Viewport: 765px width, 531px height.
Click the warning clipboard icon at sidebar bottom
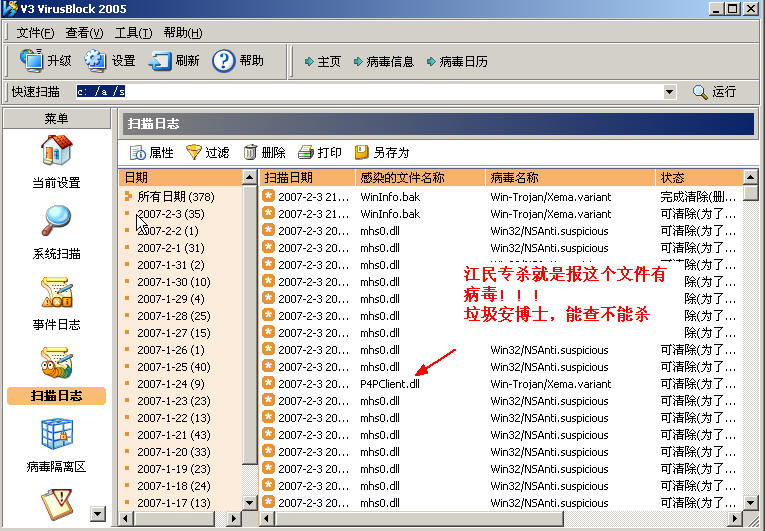(57, 504)
